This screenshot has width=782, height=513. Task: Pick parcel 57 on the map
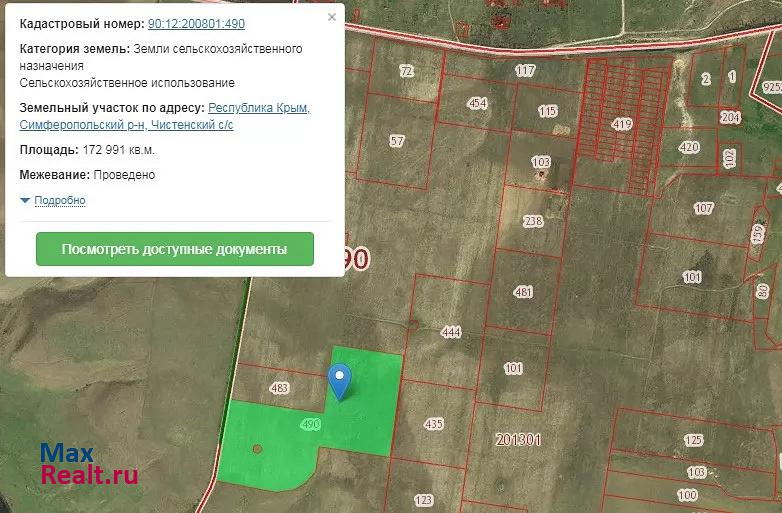coord(397,141)
